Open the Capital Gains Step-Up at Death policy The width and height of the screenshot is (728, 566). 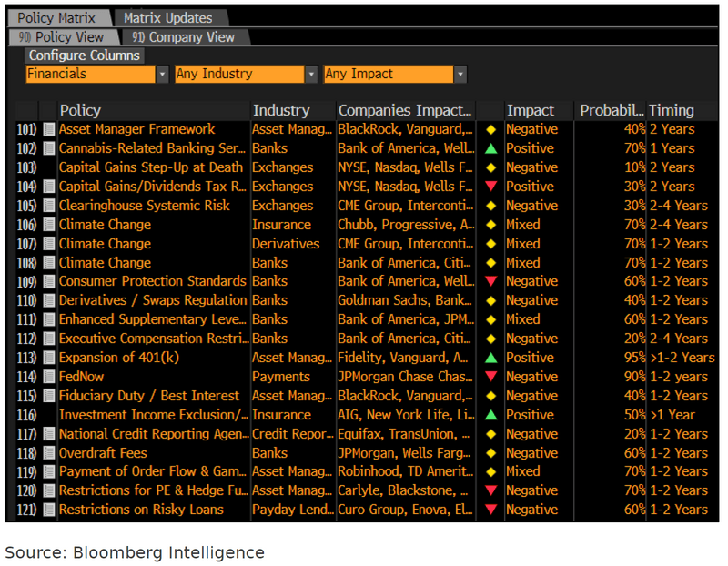151,167
